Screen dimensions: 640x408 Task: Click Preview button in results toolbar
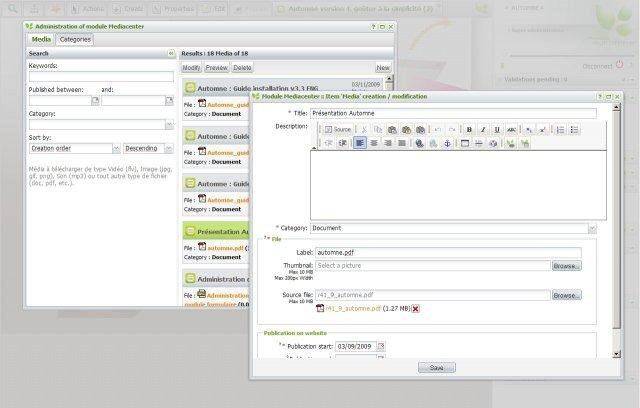pyautogui.click(x=216, y=68)
